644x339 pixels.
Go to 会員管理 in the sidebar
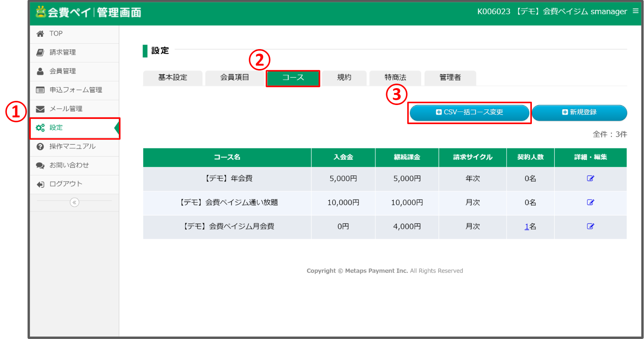62,71
